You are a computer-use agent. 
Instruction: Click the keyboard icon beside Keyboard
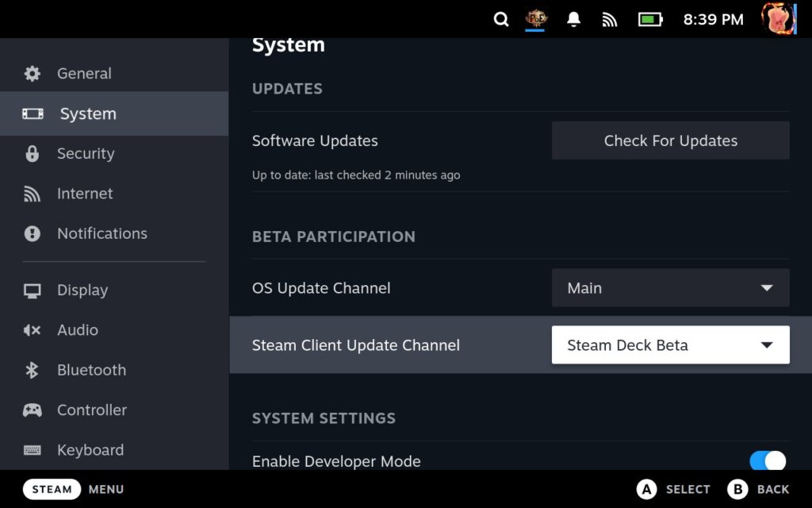[x=32, y=450]
